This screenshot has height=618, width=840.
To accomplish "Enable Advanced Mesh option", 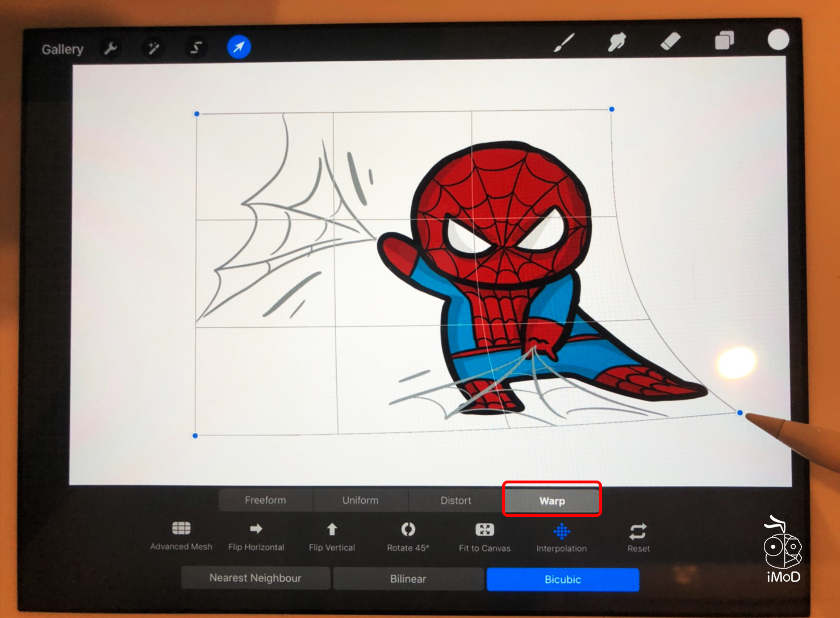I will [x=181, y=536].
